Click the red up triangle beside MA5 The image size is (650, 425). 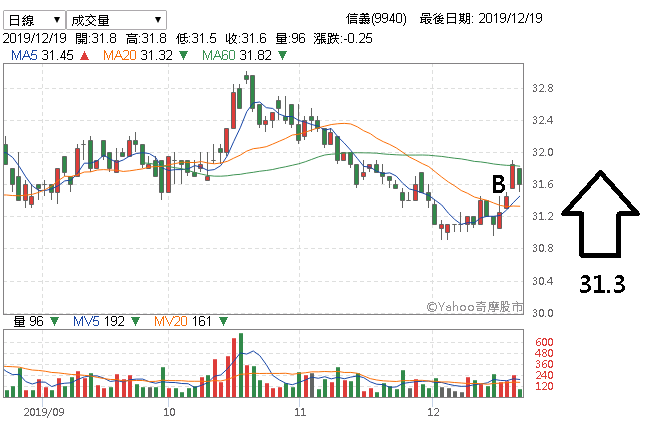85,56
